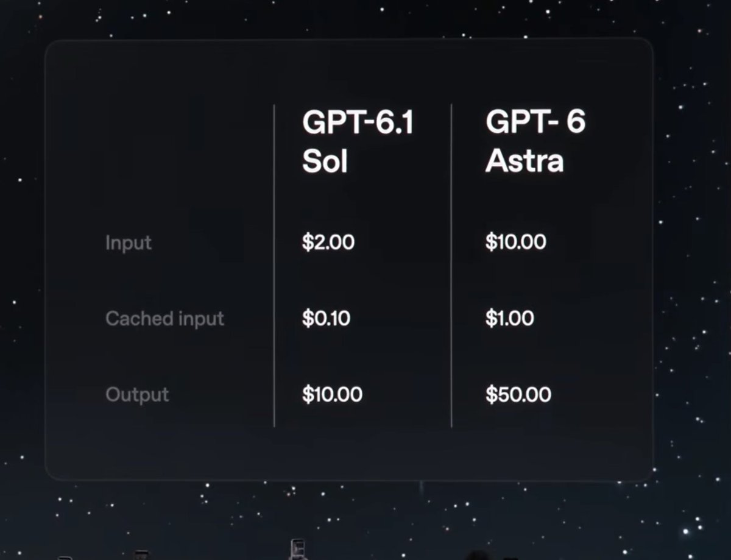Click the raised phone at the bottom of the screen
Viewport: 731px width, 560px height.
298,548
